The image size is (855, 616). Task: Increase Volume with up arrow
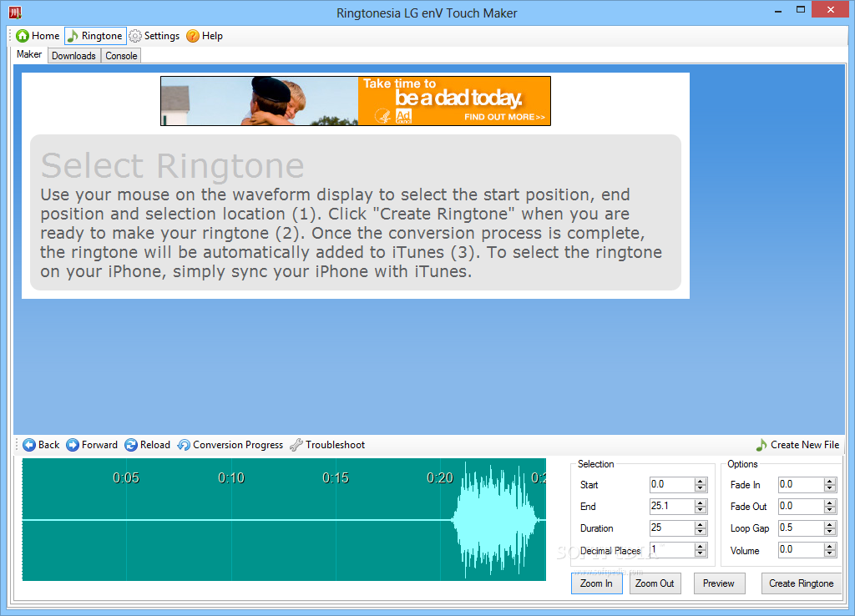(830, 547)
